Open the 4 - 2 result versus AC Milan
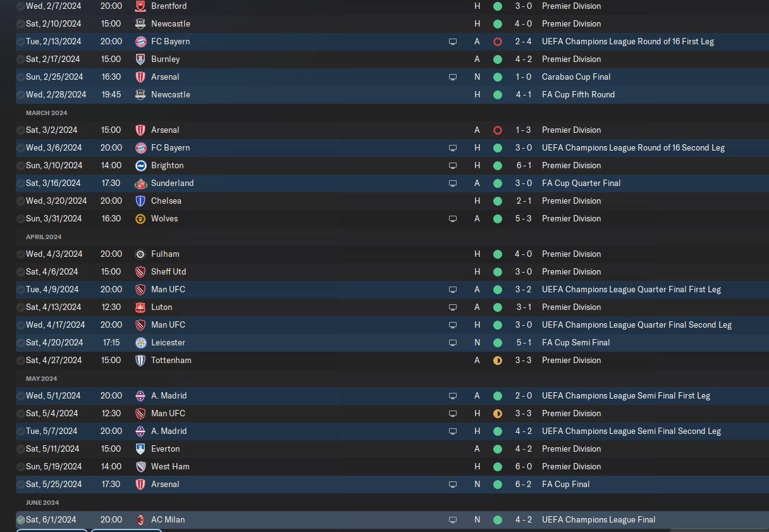Screen dimensions: 769x532 click(523, 519)
